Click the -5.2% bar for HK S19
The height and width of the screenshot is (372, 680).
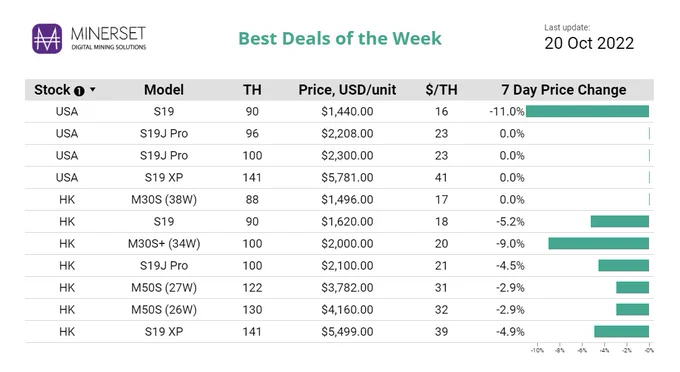(620, 222)
